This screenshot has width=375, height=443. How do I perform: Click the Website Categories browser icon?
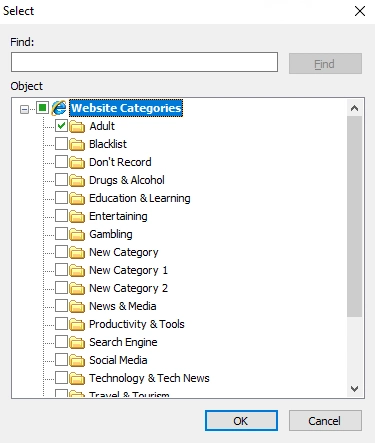click(x=59, y=108)
